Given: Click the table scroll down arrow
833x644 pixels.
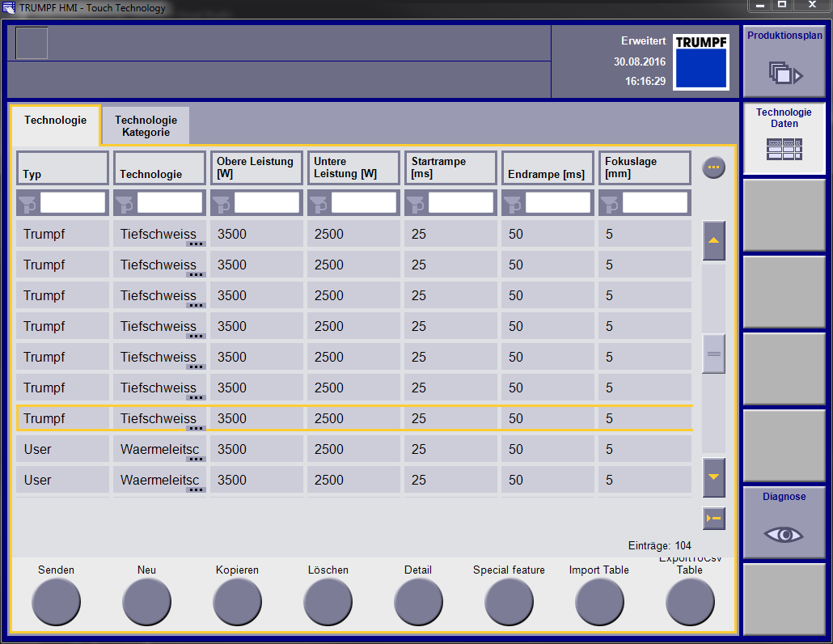Looking at the screenshot, I should (714, 477).
